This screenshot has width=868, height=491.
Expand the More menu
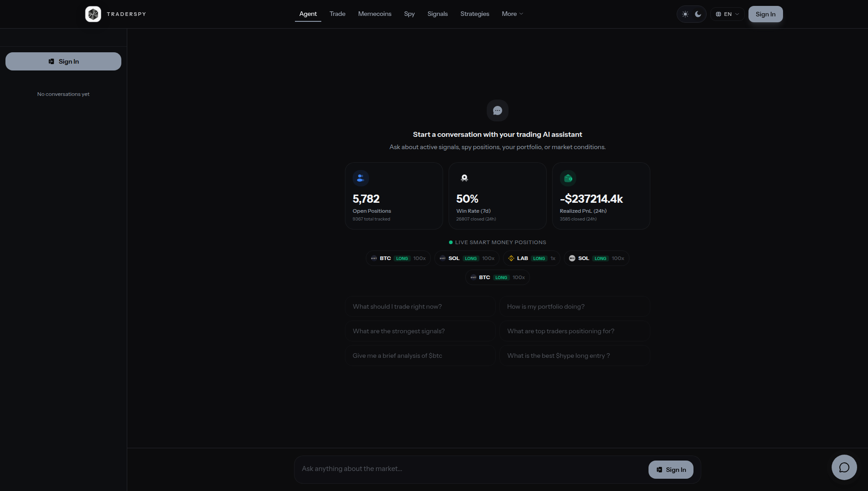click(x=513, y=14)
